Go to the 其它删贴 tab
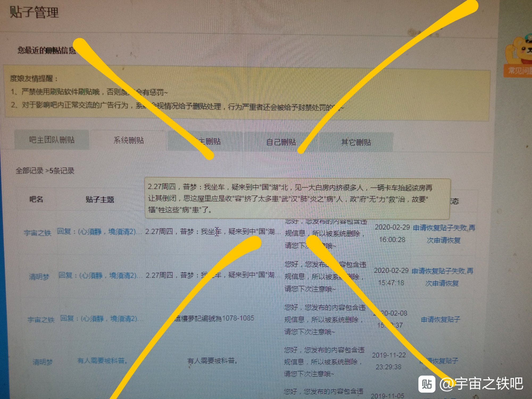The image size is (532, 399). [x=356, y=142]
